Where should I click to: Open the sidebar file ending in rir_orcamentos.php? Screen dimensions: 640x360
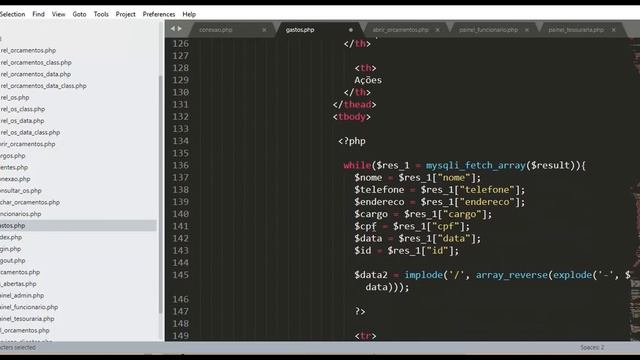(x=27, y=144)
